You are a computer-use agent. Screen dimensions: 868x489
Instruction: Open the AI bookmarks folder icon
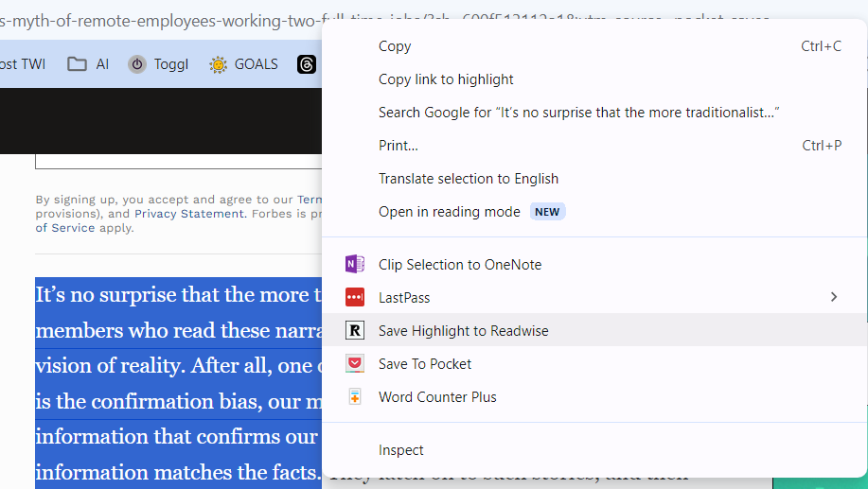click(x=77, y=64)
